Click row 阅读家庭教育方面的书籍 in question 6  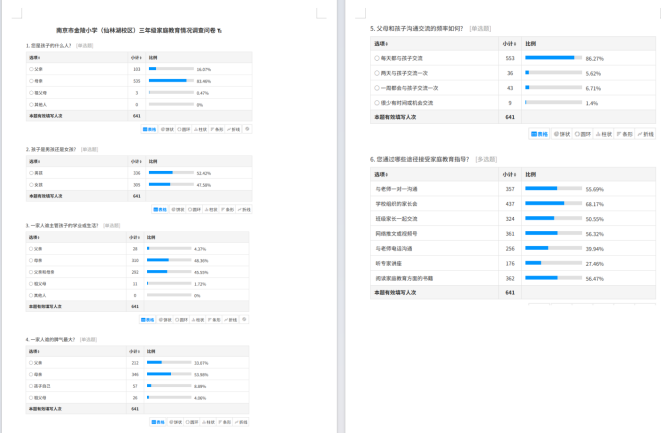[x=513, y=278]
